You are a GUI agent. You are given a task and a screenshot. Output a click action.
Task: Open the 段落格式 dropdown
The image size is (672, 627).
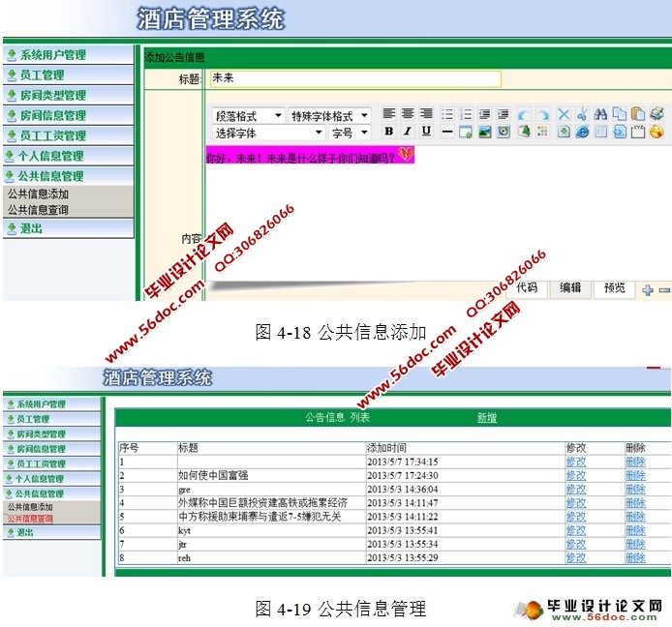(x=248, y=116)
